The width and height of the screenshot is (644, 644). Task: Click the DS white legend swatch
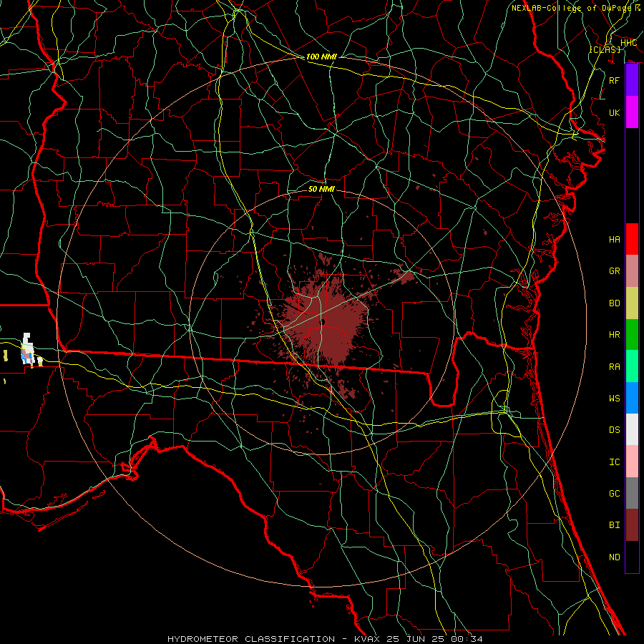[632, 429]
